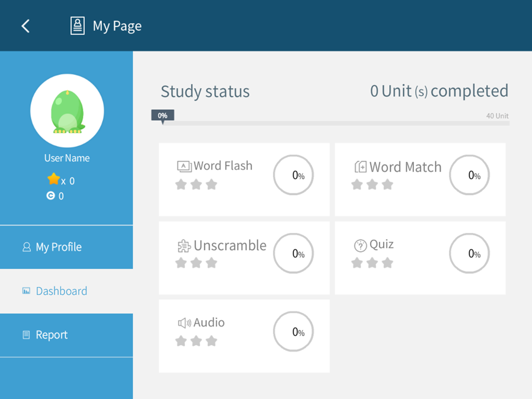Click the My Page header title
The width and height of the screenshot is (532, 399).
(x=117, y=26)
